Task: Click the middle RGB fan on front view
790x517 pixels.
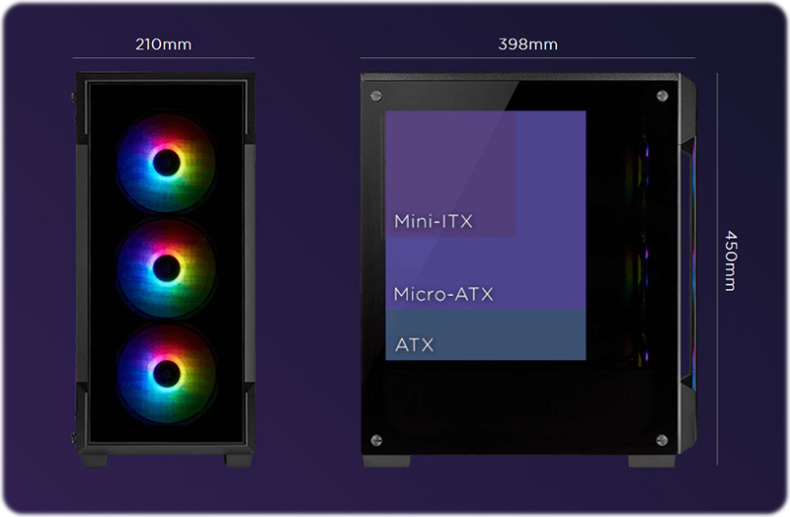Action: [166, 269]
